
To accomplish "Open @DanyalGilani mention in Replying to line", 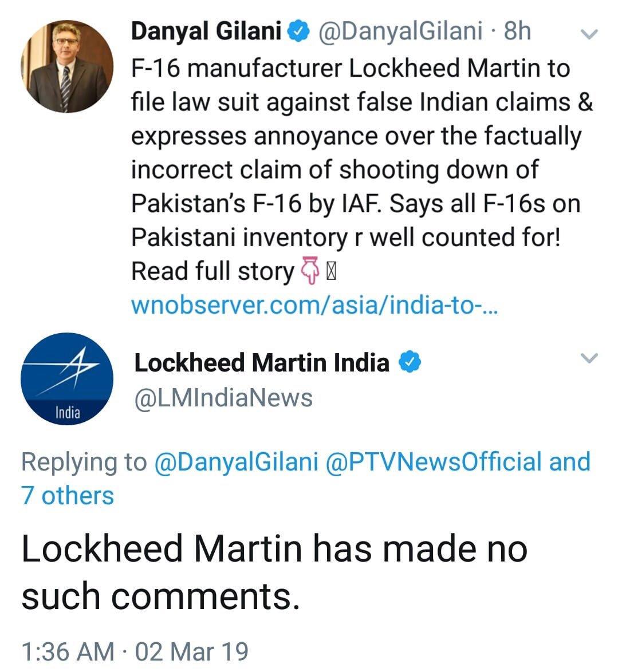I will point(236,462).
